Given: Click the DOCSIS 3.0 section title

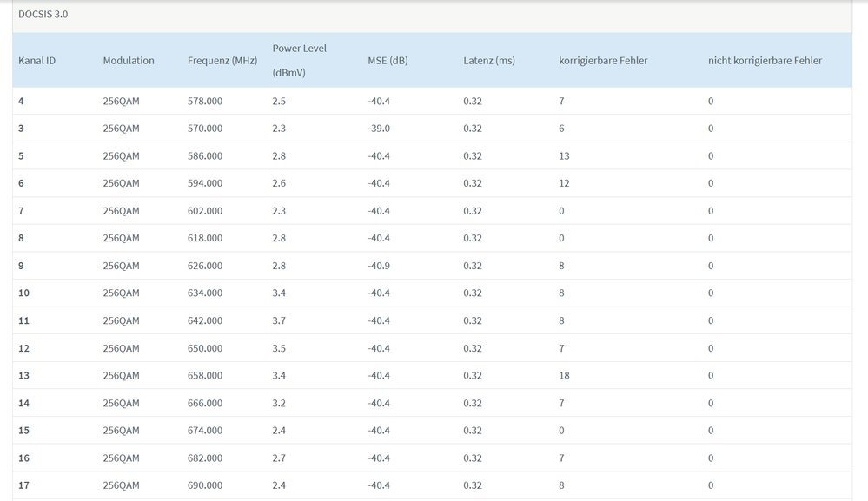Looking at the screenshot, I should [43, 15].
